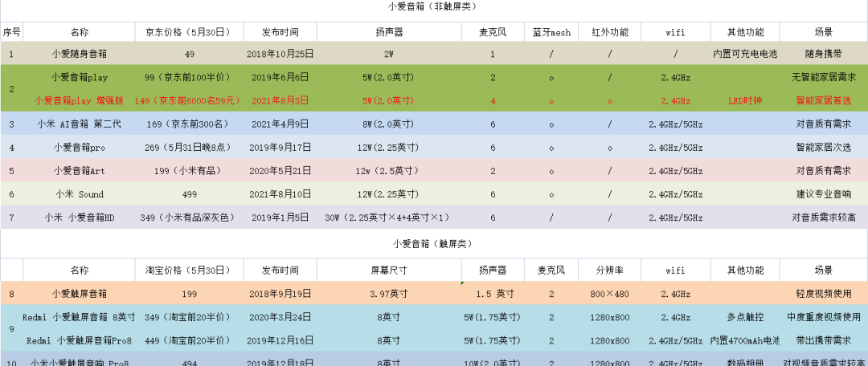Select speaker cell 12w（2.5英寸）
This screenshot has width=868, height=366.
[389, 171]
